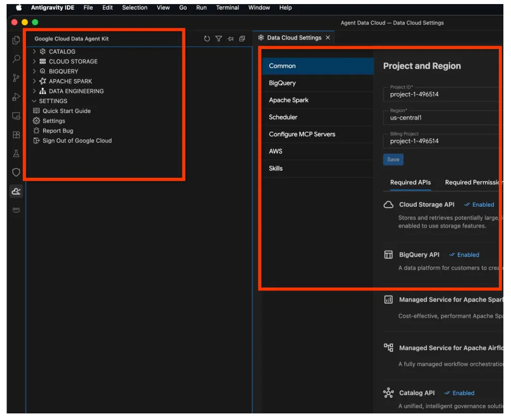Open the View menu
Image resolution: width=511 pixels, height=420 pixels.
pyautogui.click(x=163, y=8)
